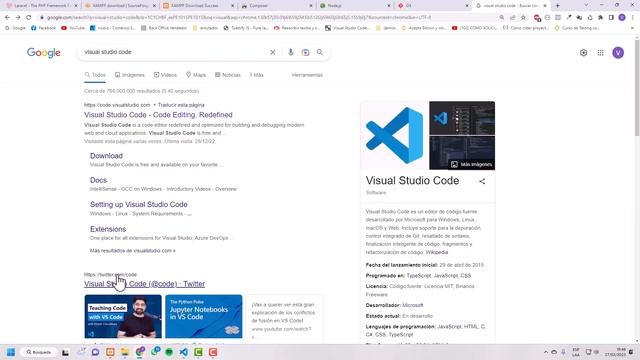
Task: Open Chrome tab search dropdown
Action: click(x=586, y=5)
